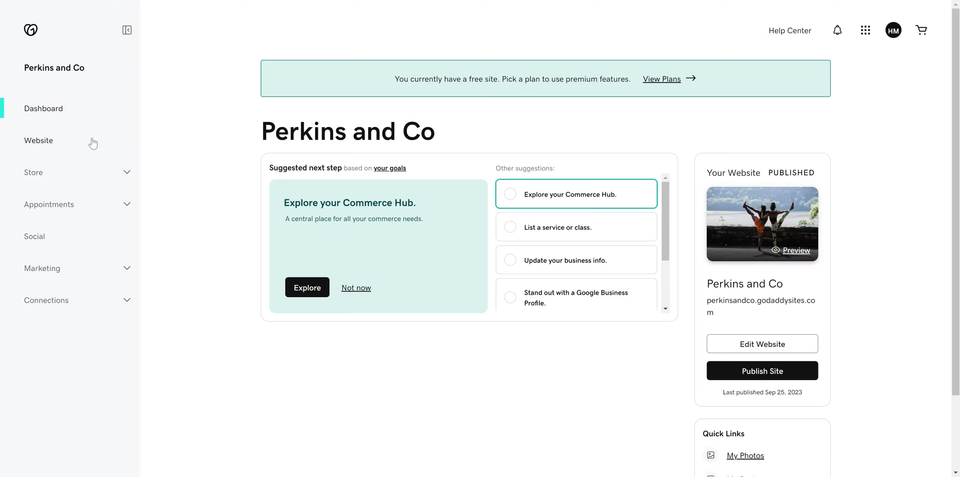Click the My Photos image icon
Viewport: 960px width, 477px height.
[x=711, y=455]
